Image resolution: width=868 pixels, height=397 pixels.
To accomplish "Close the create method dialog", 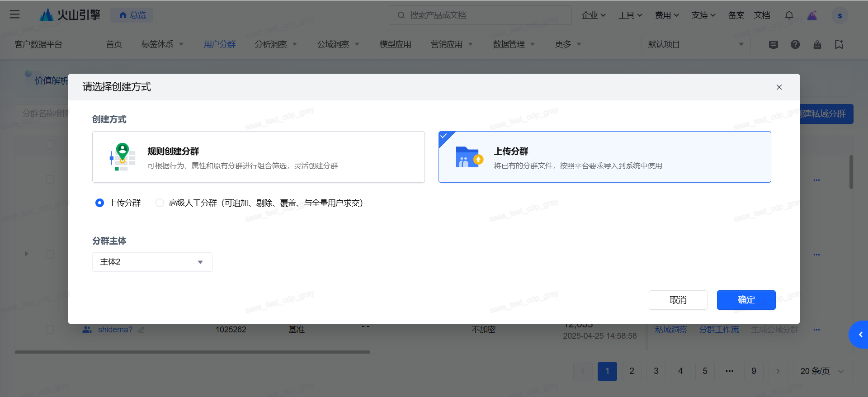I will click(x=779, y=87).
